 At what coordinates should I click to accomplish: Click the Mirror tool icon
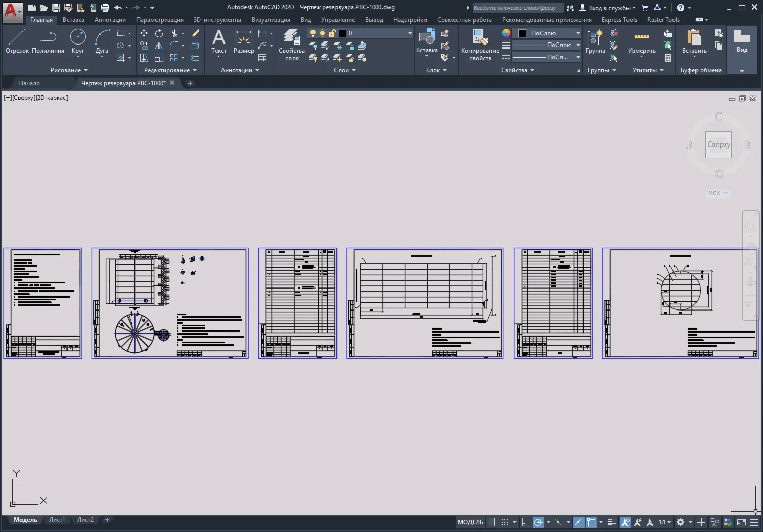click(159, 46)
